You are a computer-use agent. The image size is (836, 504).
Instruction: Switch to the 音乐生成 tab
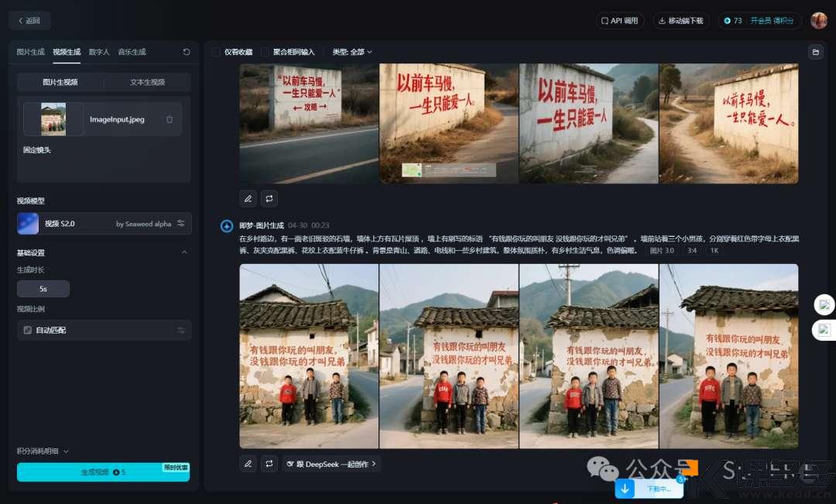(x=130, y=52)
